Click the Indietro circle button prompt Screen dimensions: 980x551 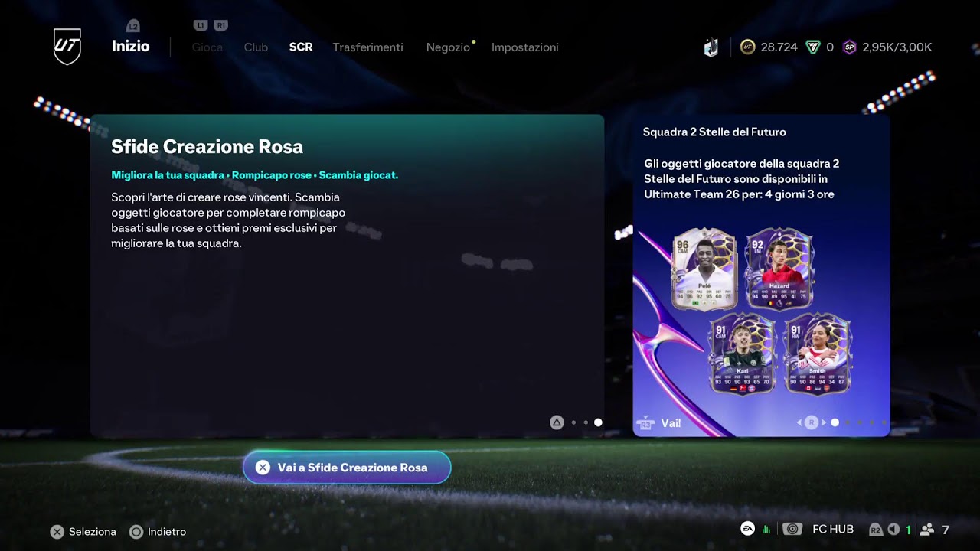136,532
